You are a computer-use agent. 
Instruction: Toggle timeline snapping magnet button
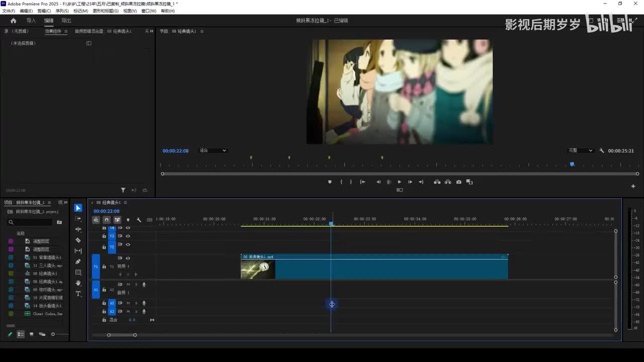(x=107, y=220)
